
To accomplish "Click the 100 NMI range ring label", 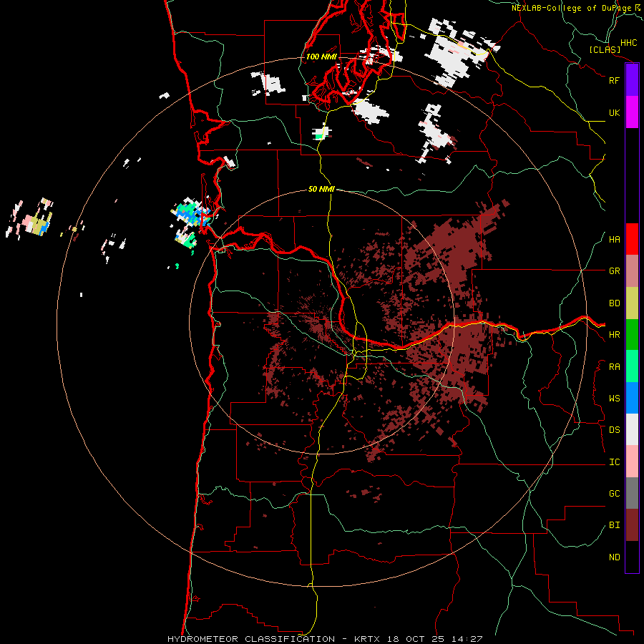I will click(321, 57).
